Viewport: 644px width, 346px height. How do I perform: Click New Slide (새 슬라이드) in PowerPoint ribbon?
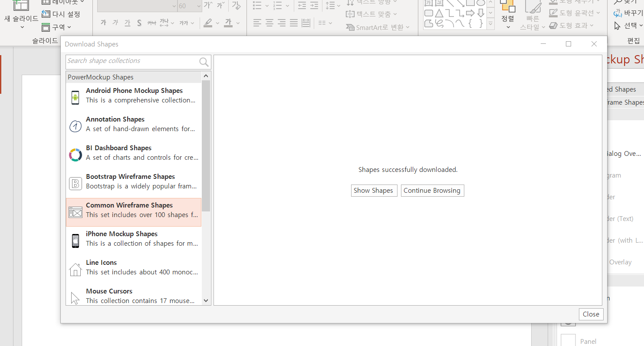pyautogui.click(x=21, y=12)
